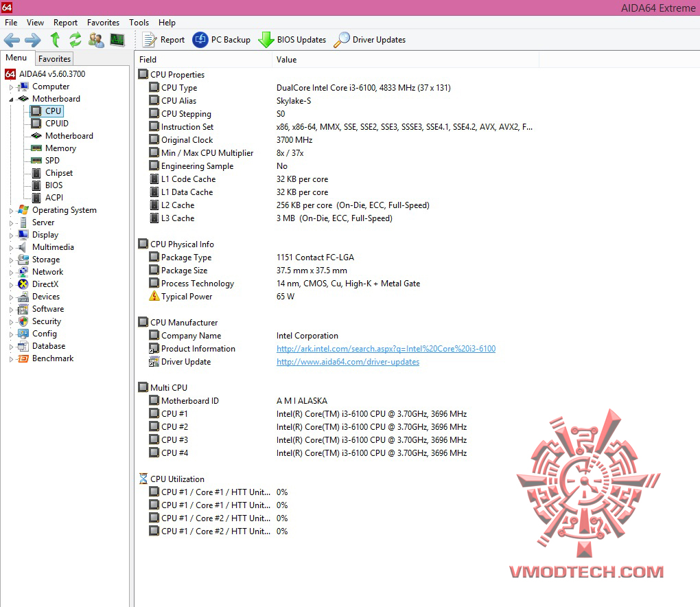
Task: Click the Operating System Windows flag icon
Action: [23, 210]
